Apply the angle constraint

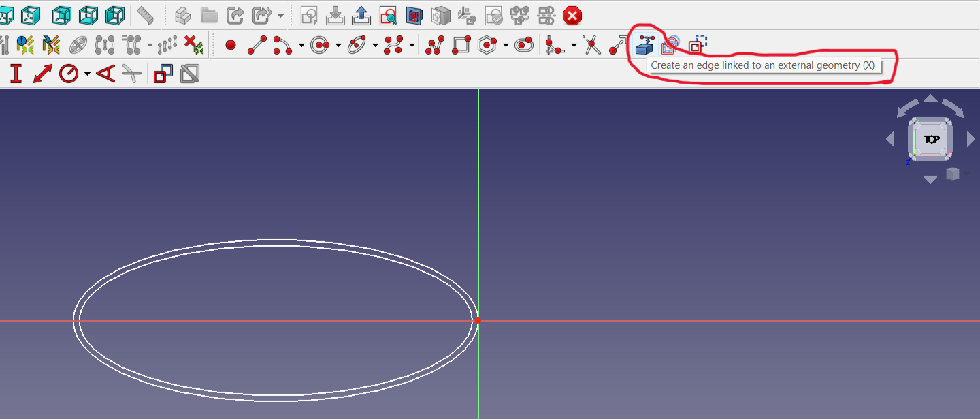click(105, 74)
